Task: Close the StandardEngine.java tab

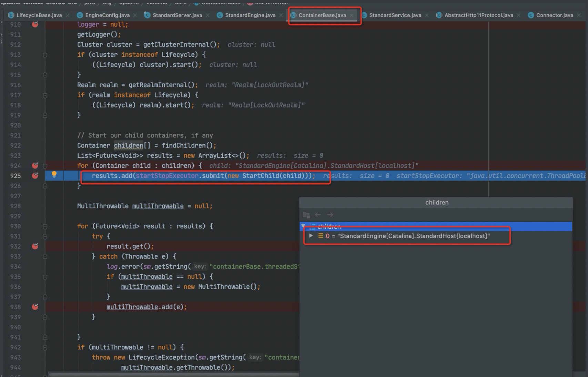Action: pos(281,15)
